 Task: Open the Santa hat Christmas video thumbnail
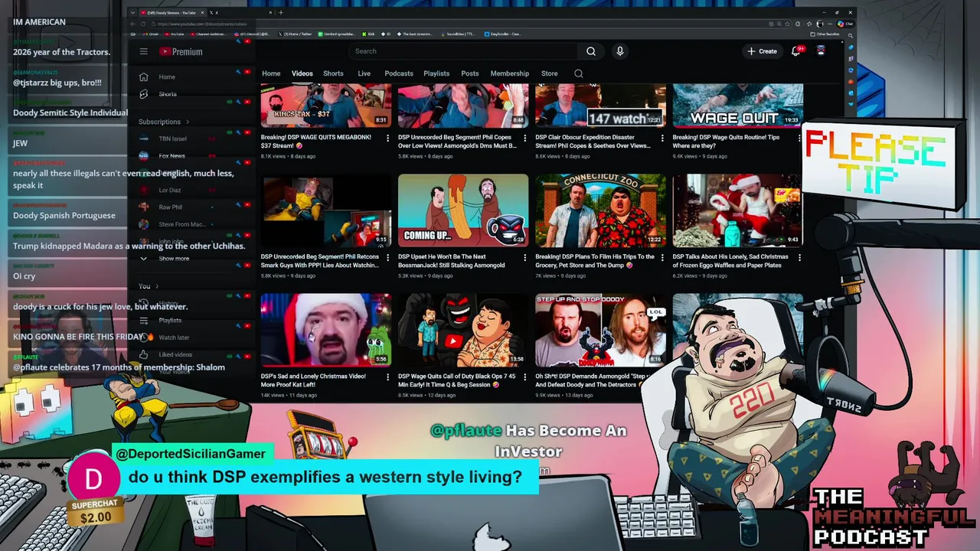(x=326, y=330)
